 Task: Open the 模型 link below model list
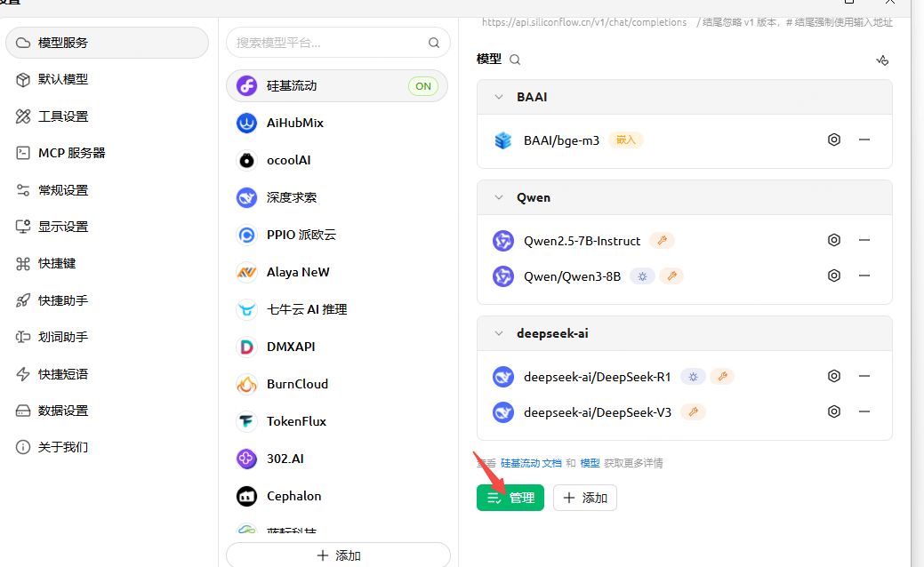coord(590,463)
